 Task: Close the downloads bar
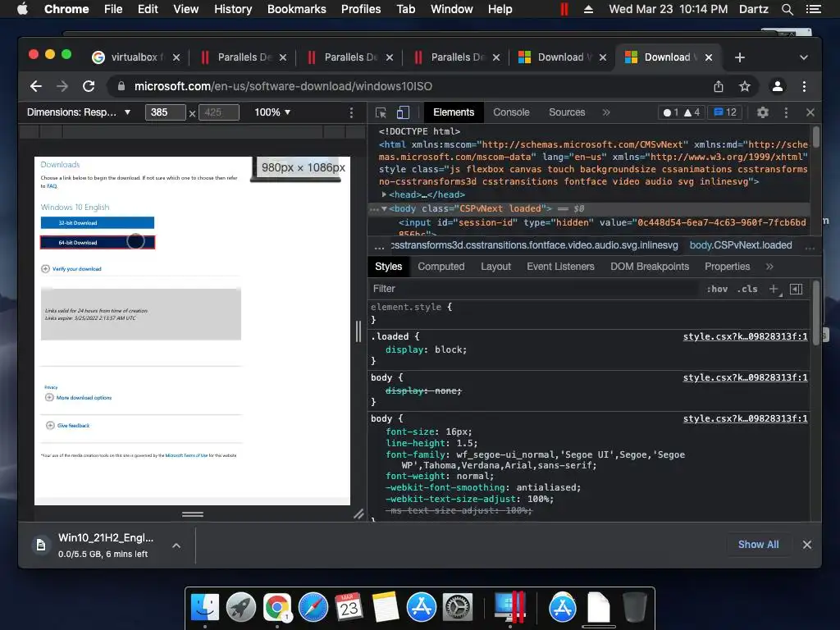click(x=807, y=545)
